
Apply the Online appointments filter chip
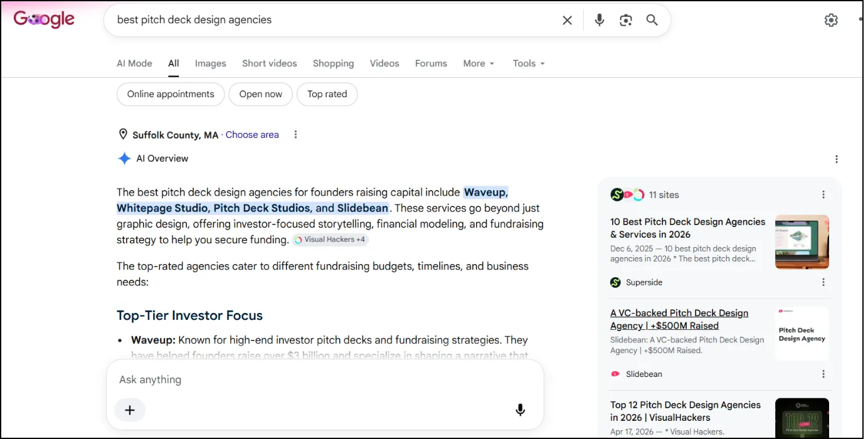tap(171, 94)
